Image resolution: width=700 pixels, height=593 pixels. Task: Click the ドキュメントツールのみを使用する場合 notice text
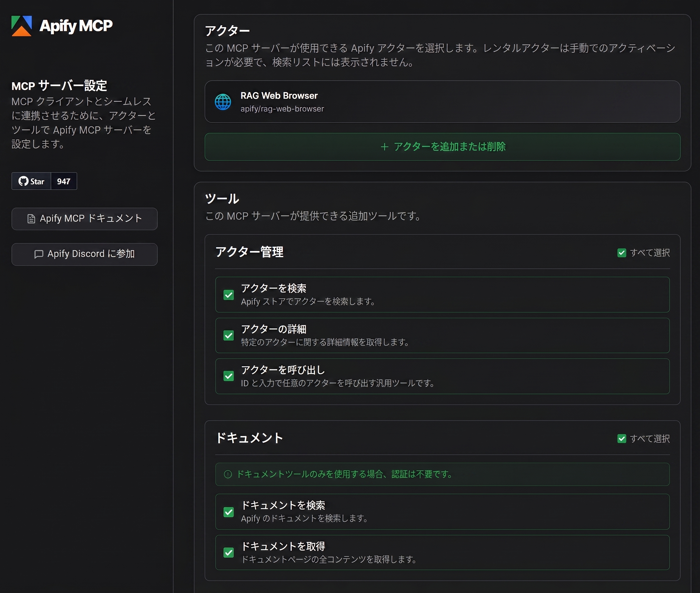point(345,474)
